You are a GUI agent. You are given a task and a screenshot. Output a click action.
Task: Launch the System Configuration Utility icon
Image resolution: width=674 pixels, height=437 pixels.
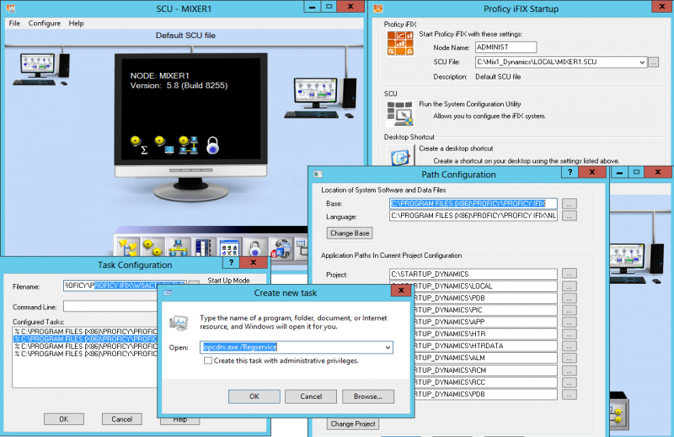click(x=400, y=113)
